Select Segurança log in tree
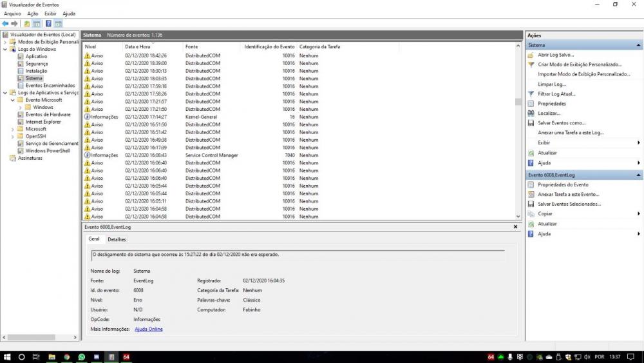 click(37, 64)
